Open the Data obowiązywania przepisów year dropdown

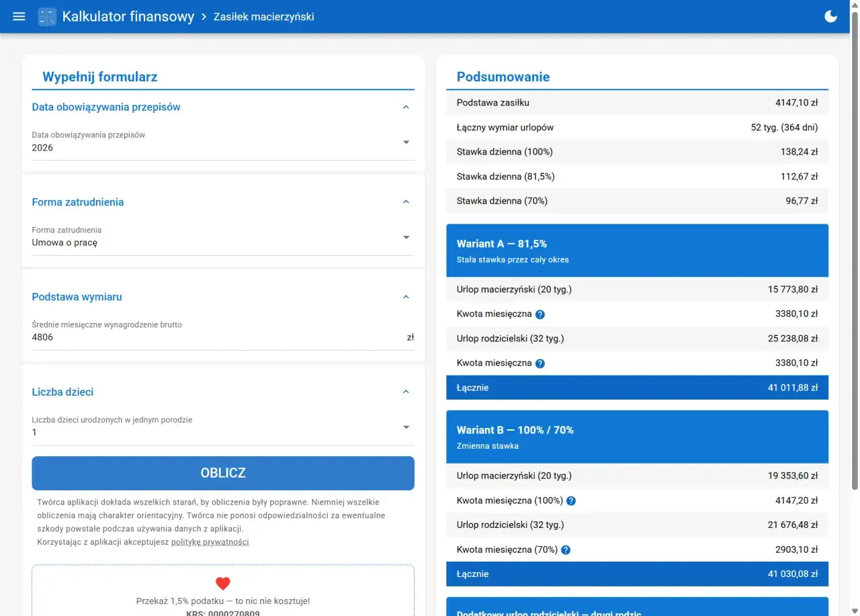406,142
